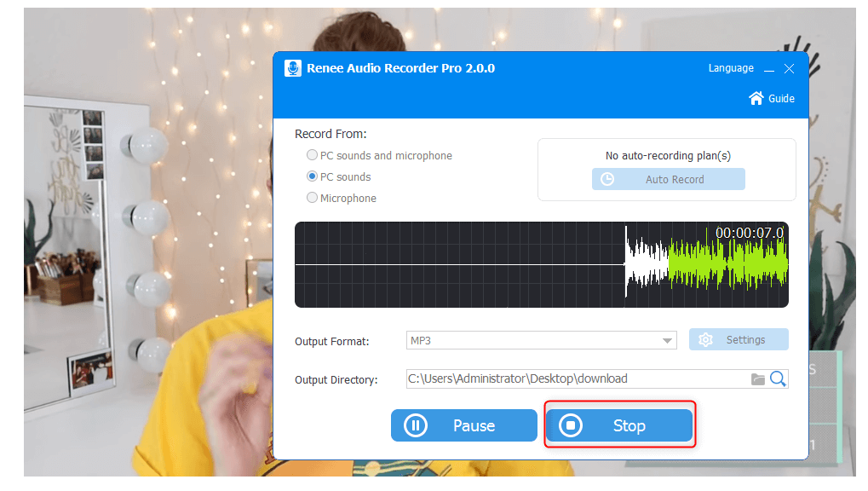Open the output folder via folder icon

click(757, 379)
